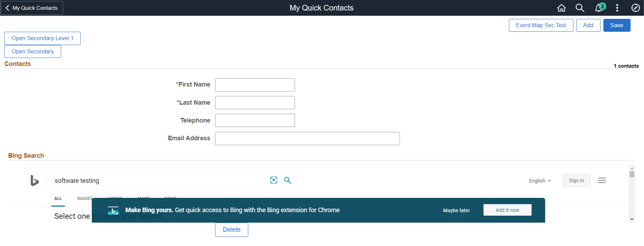
Task: Save the contact
Action: point(616,25)
